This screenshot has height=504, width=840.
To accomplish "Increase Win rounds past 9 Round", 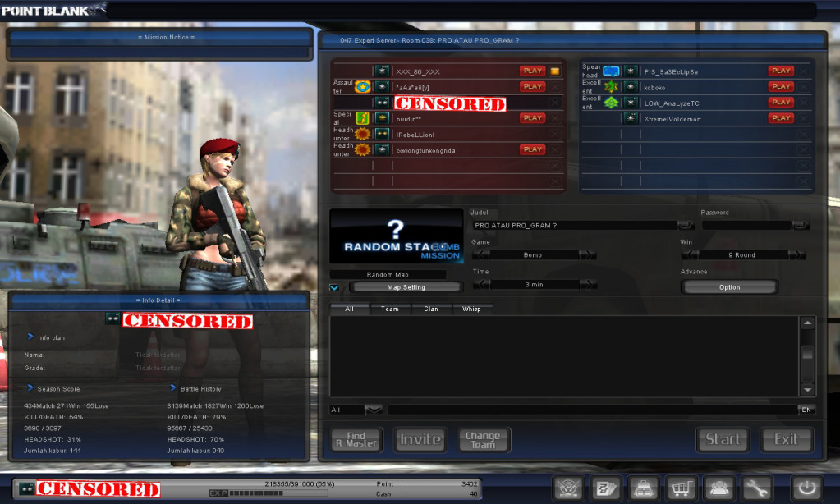I will [x=797, y=255].
